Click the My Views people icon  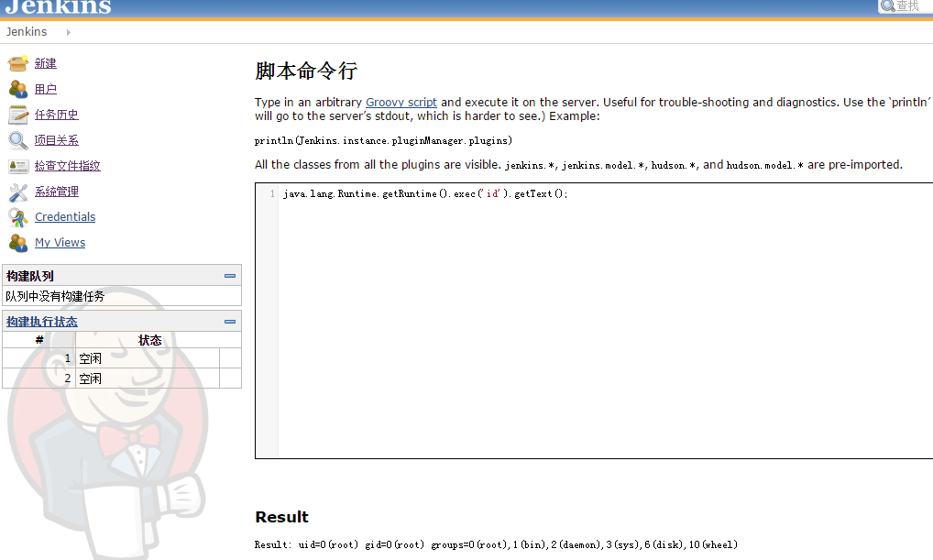[17, 243]
